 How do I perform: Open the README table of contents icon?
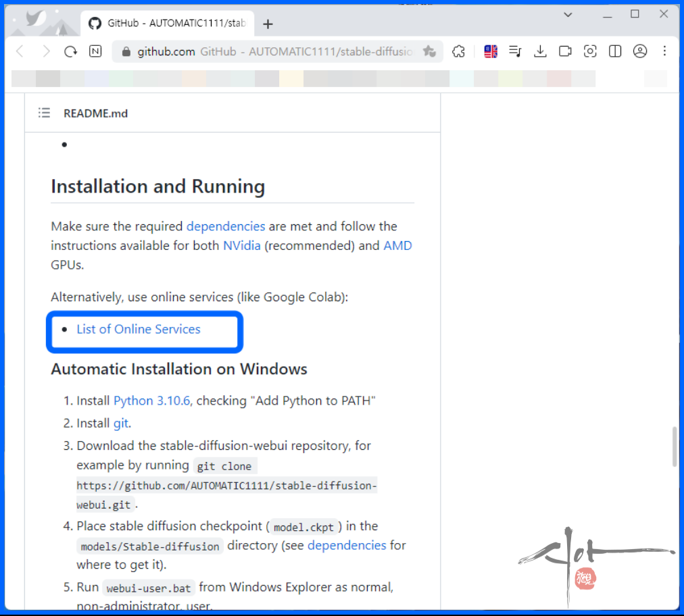pyautogui.click(x=44, y=113)
